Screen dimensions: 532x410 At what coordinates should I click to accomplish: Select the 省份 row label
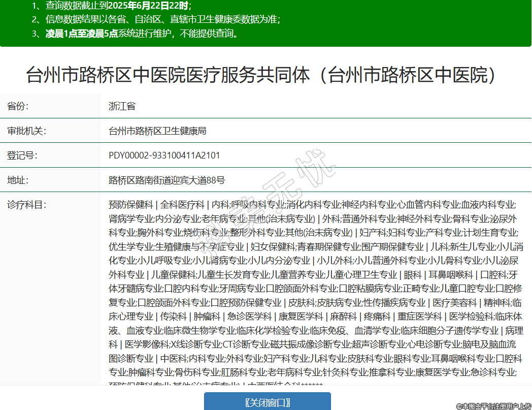pyautogui.click(x=18, y=106)
